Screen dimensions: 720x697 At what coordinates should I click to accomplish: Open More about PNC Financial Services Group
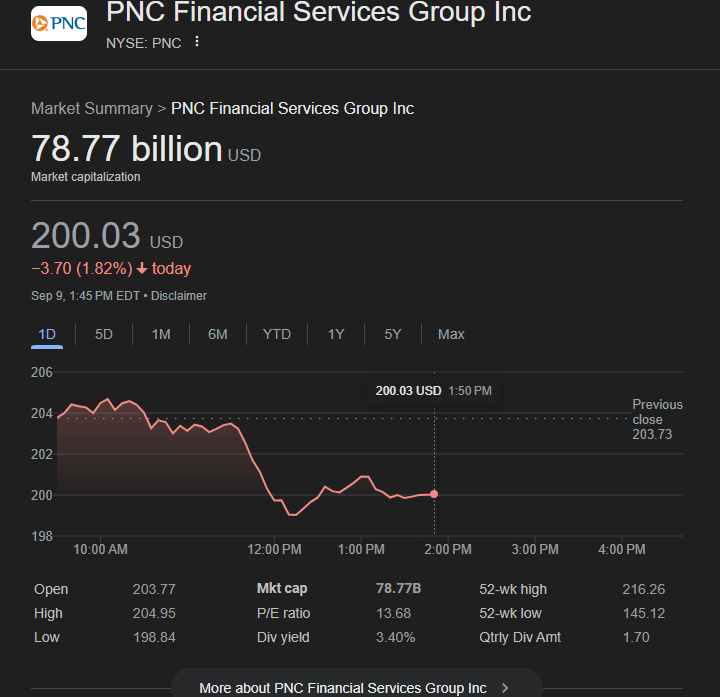[342, 688]
